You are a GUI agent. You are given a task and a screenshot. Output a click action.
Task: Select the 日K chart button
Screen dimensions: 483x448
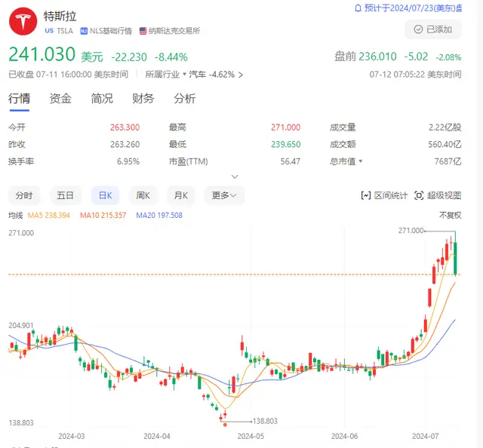click(105, 195)
